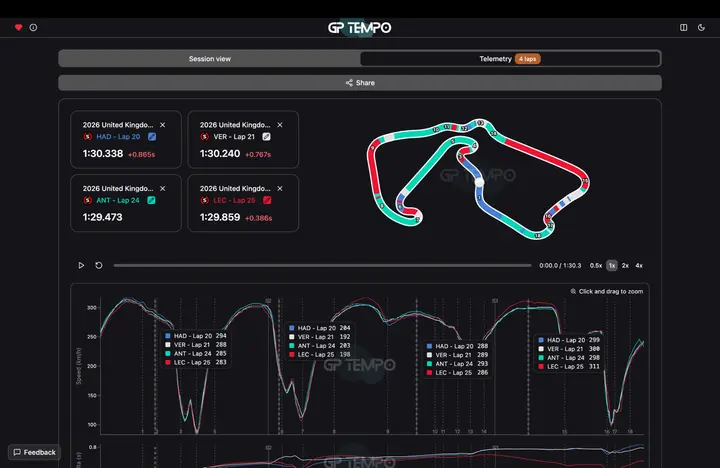Remove the HAD Lap 20 card

(163, 125)
